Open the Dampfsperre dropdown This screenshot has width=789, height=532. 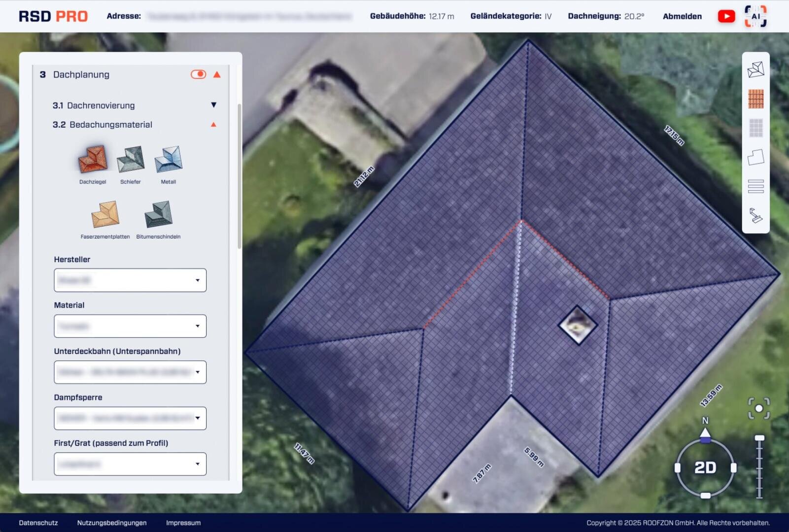pyautogui.click(x=130, y=418)
